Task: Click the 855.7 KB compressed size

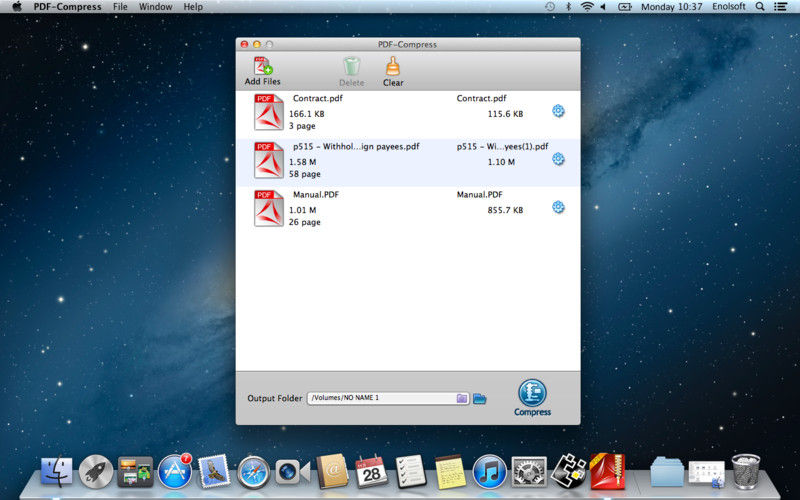Action: (505, 210)
